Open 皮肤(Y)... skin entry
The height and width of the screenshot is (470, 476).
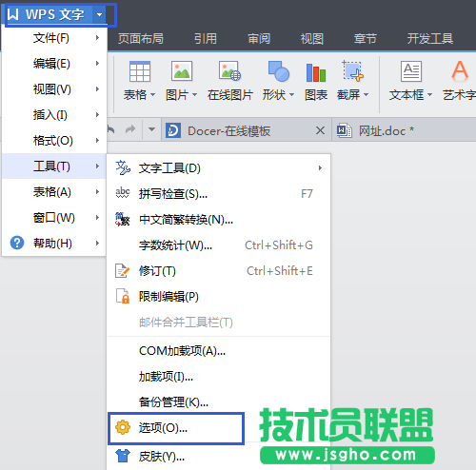pos(219,457)
